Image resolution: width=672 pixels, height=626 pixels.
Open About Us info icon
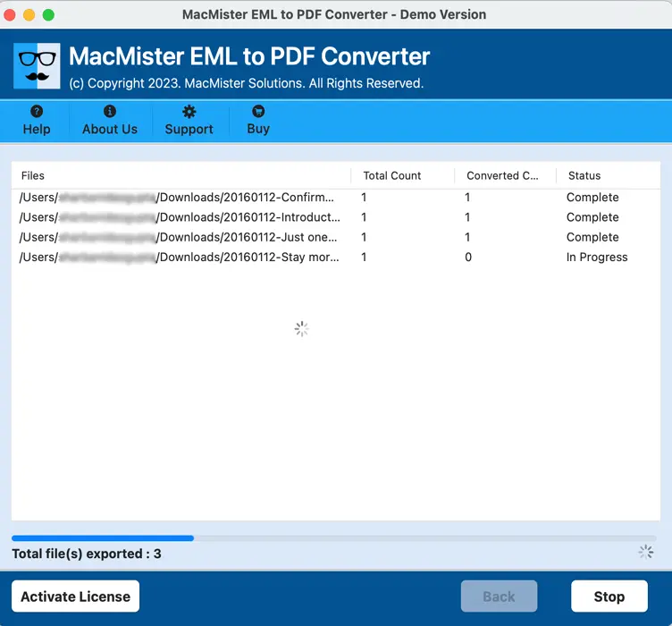[110, 112]
